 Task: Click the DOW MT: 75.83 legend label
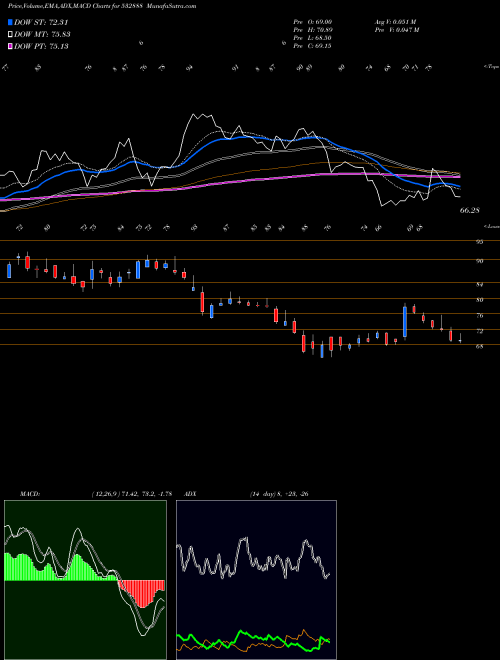(x=42, y=35)
